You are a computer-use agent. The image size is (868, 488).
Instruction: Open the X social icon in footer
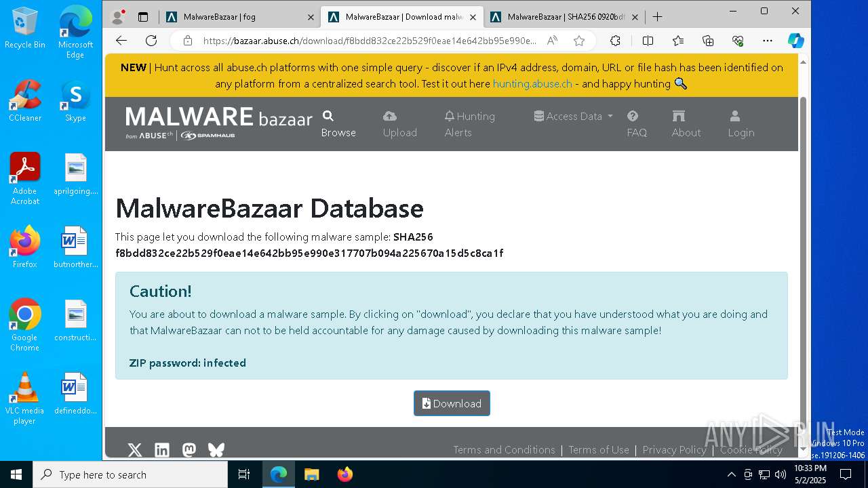click(135, 450)
